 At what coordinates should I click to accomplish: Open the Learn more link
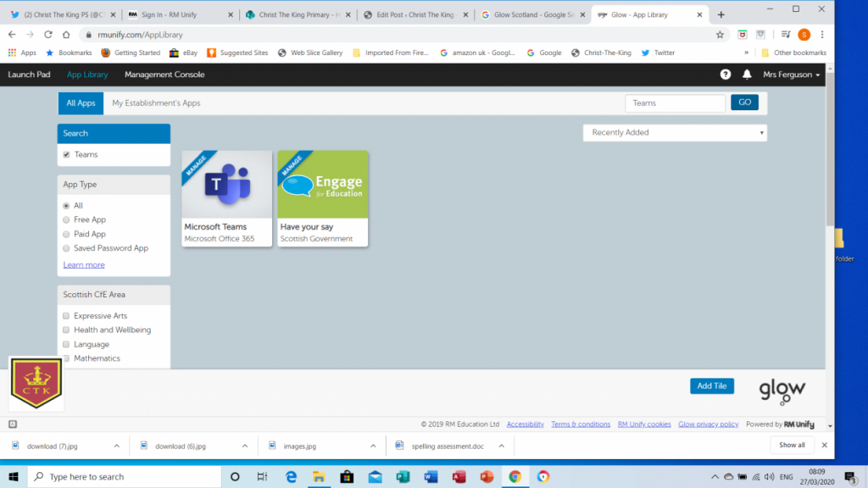click(x=83, y=264)
